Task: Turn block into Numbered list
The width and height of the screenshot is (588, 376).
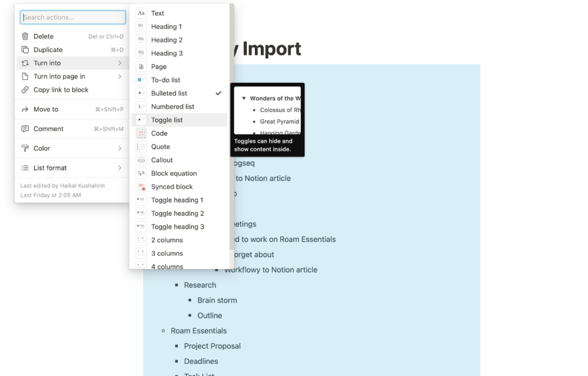Action: (180, 106)
